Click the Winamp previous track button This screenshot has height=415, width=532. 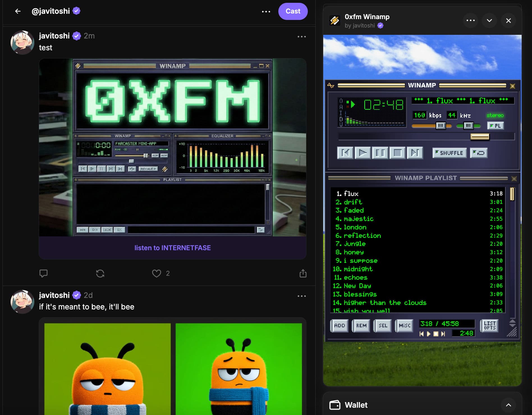point(345,153)
